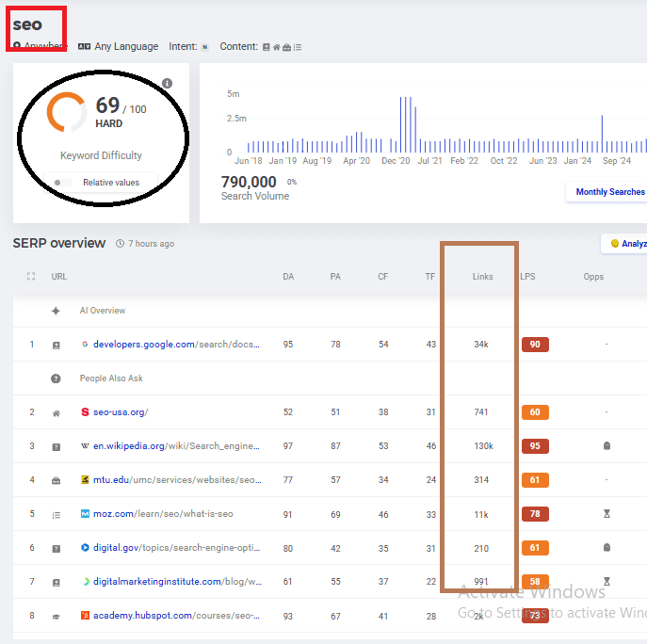Click the People Also Ask question icon
Image resolution: width=647 pixels, height=644 pixels.
point(56,378)
